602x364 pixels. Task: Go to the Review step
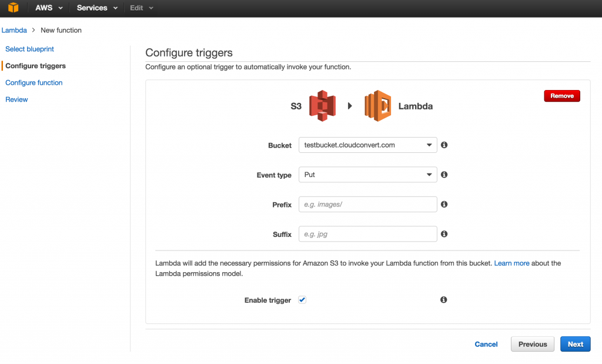(x=16, y=99)
